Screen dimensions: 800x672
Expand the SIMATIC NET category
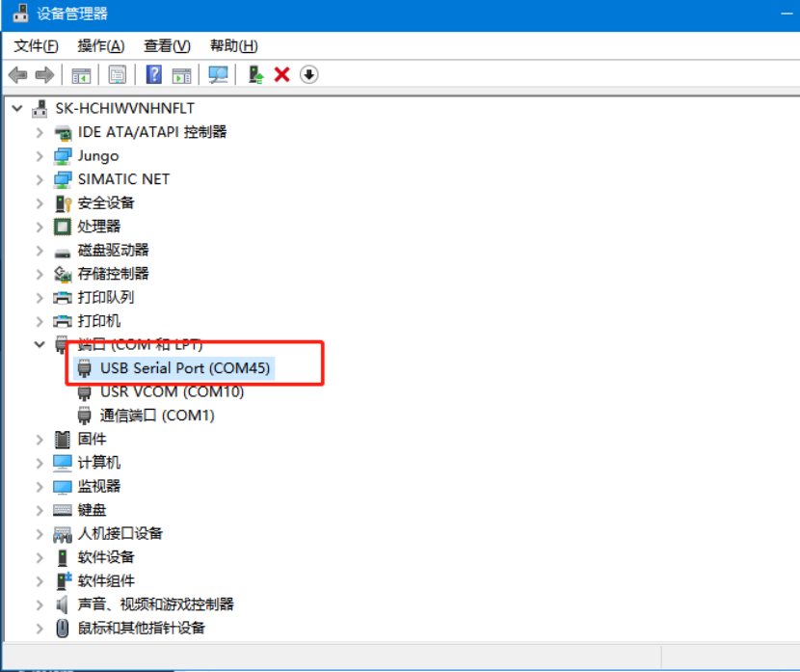point(40,179)
